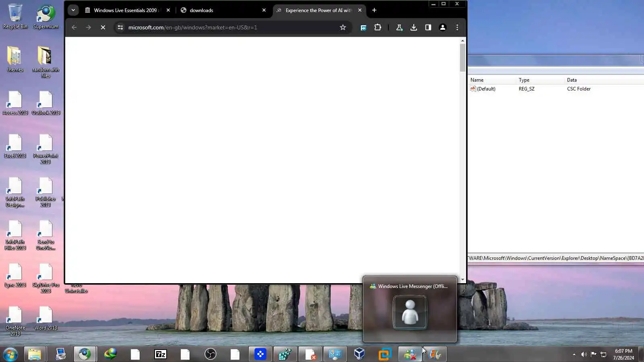Click the taskbar clock showing 6:07 PM
The width and height of the screenshot is (644, 362).
(x=623, y=354)
